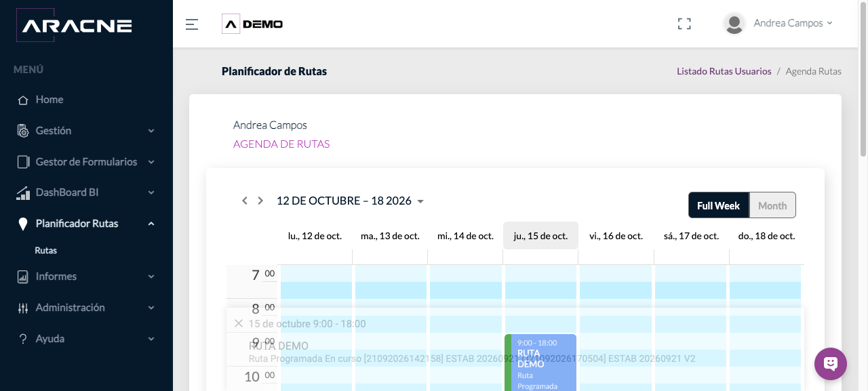The height and width of the screenshot is (391, 868).
Task: Switch calendar to Month view
Action: [772, 205]
